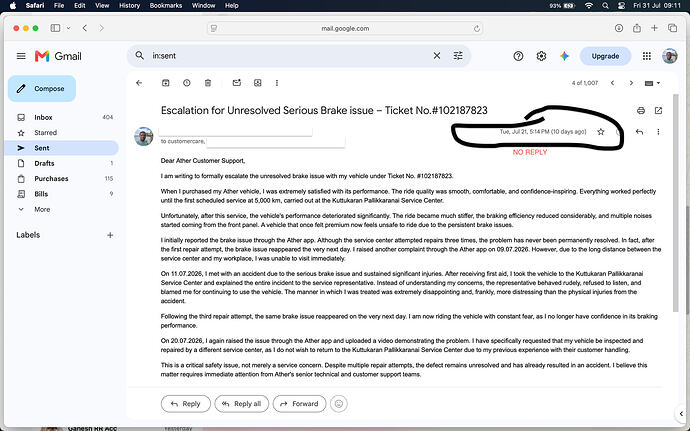The image size is (690, 431).
Task: Open search options filter icon
Action: pos(458,55)
